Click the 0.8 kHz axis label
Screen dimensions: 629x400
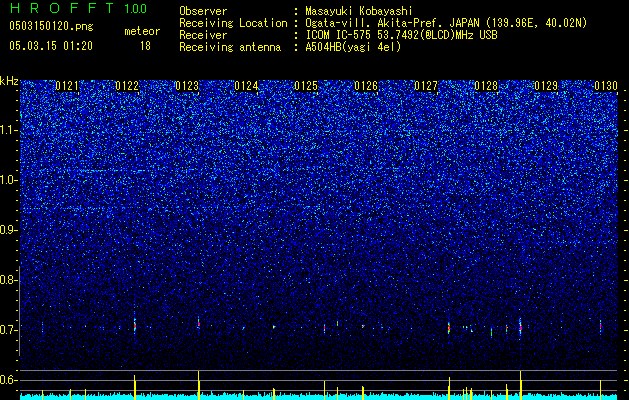[x=8, y=280]
